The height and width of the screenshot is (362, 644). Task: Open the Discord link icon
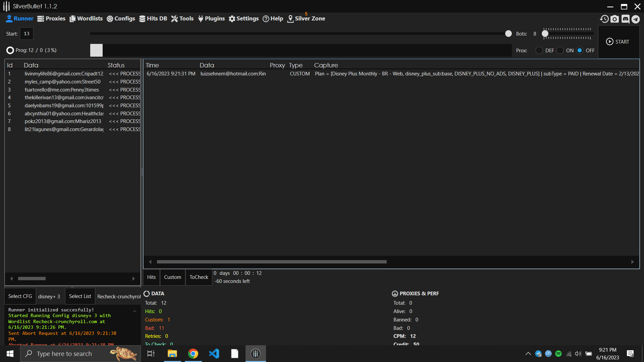[625, 19]
